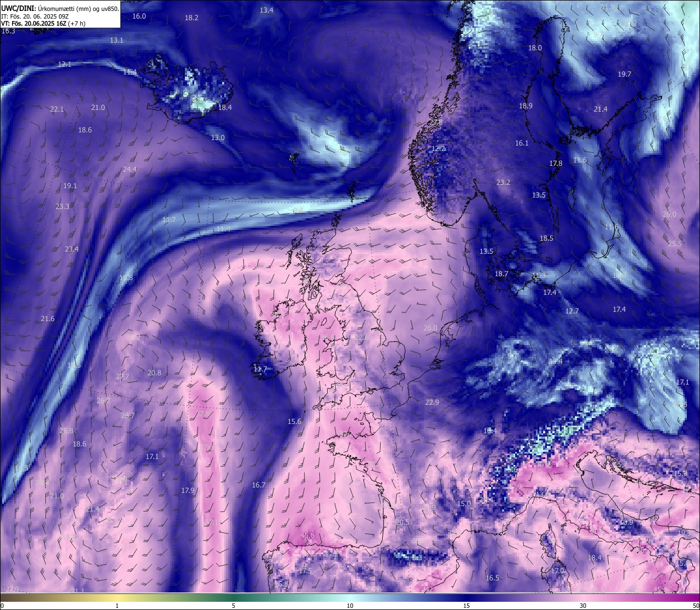Click the map value 18.7 near Denmark

pyautogui.click(x=501, y=274)
